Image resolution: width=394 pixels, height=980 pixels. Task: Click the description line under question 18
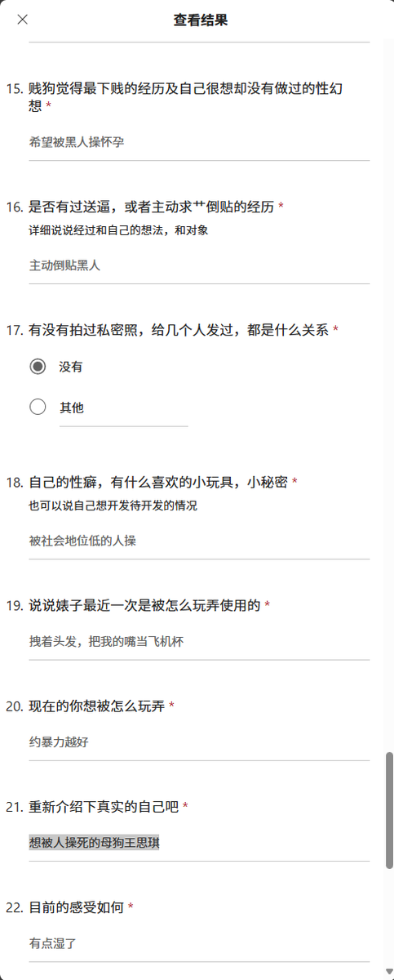pos(113,506)
